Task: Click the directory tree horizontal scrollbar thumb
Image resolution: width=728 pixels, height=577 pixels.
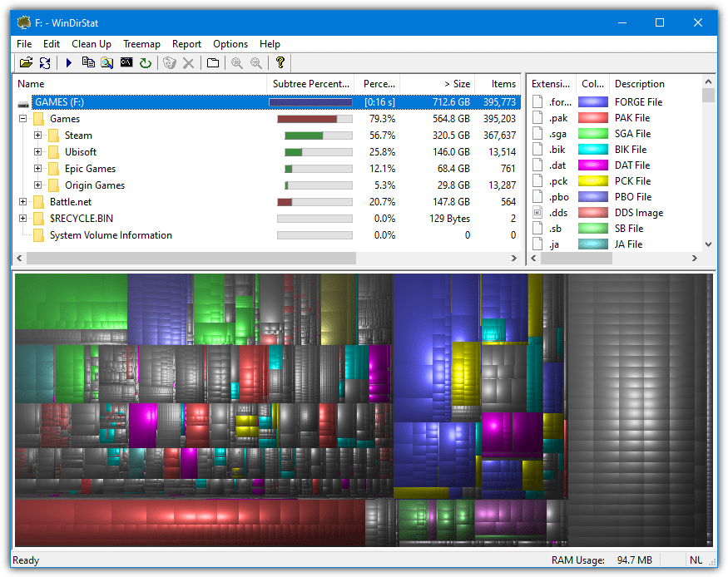Action: click(x=191, y=258)
